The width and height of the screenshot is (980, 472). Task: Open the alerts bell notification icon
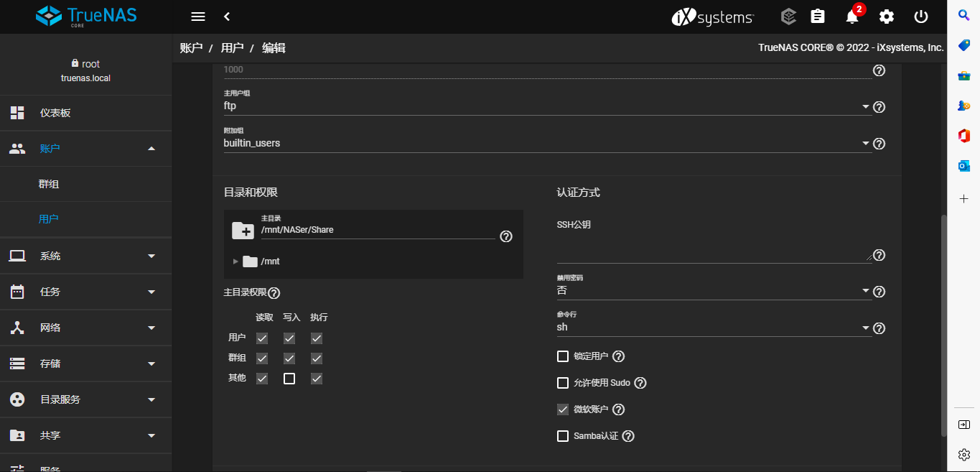click(852, 17)
